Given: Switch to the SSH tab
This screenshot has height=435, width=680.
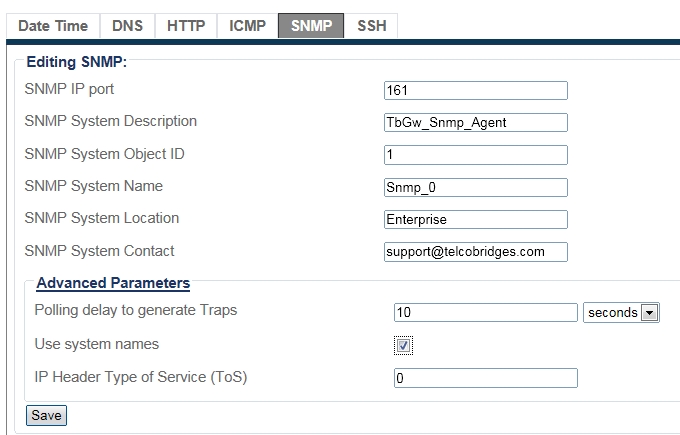Looking at the screenshot, I should pyautogui.click(x=372, y=26).
